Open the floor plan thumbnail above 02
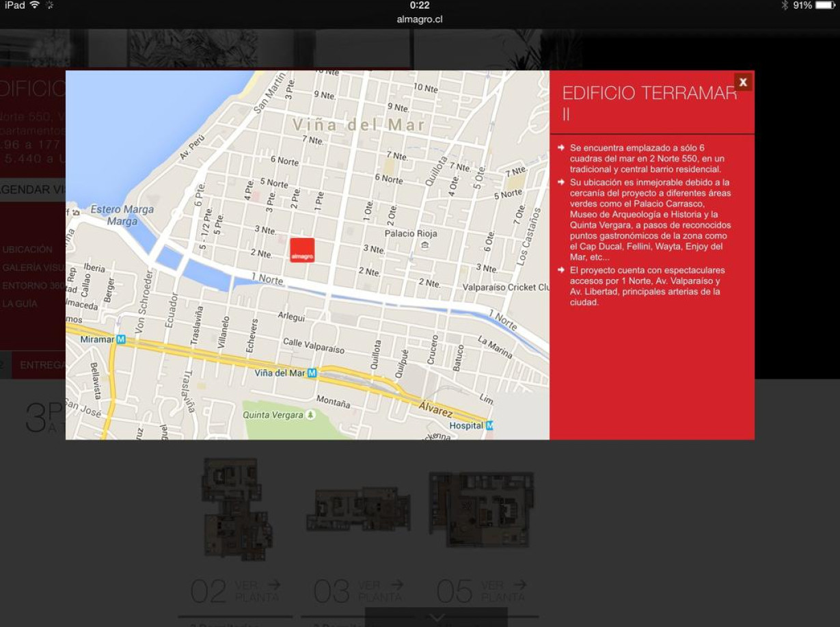The image size is (840, 627). [x=236, y=509]
